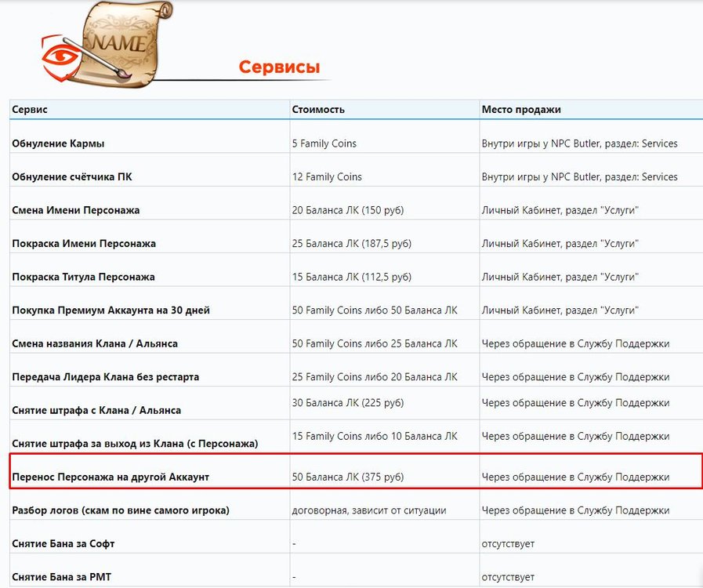This screenshot has width=703, height=588.
Task: Select the Стоимость column header
Action: 318,110
